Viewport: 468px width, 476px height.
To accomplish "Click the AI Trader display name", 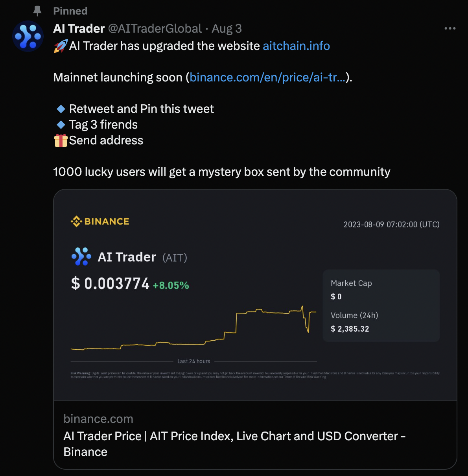I will 79,29.
